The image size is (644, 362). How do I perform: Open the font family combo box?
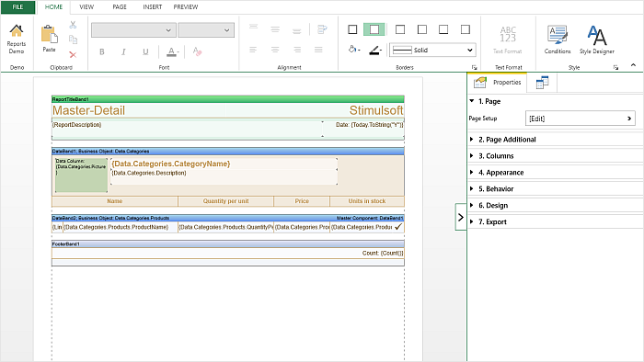point(133,30)
